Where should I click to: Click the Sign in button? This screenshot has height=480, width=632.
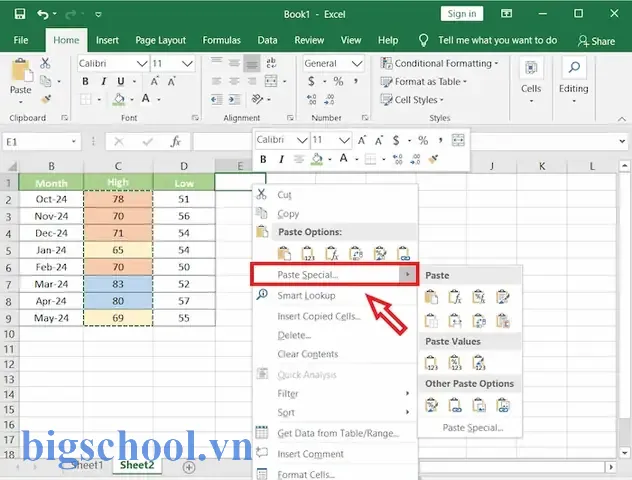[x=462, y=14]
